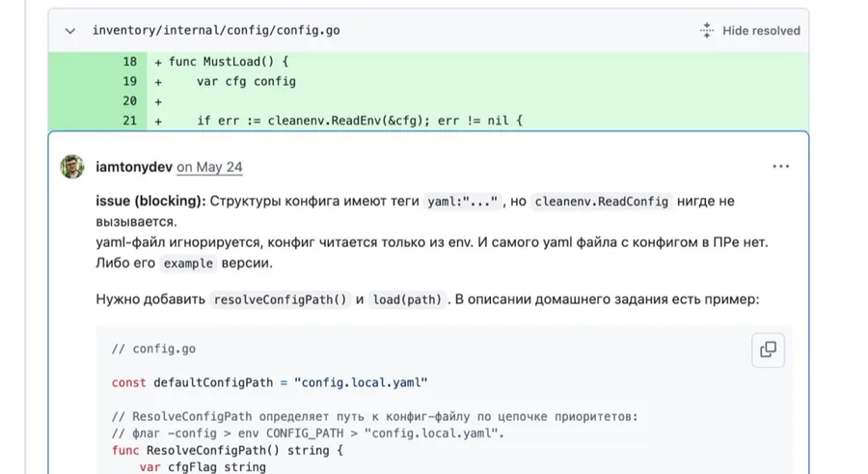Open comment options three-dot menu
The image size is (868, 474).
click(780, 166)
